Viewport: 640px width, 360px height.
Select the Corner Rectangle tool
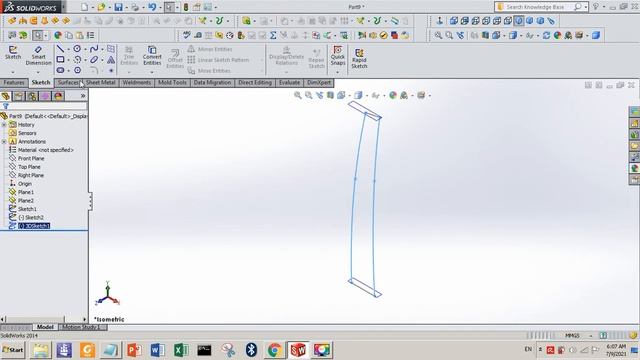pos(60,60)
